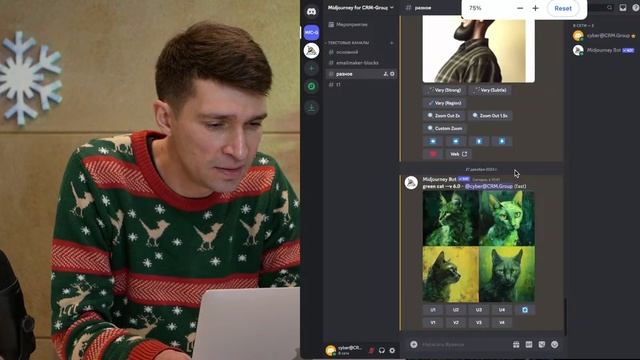Click zoom in plus in browser zoom popup
The height and width of the screenshot is (360, 640).
536,8
